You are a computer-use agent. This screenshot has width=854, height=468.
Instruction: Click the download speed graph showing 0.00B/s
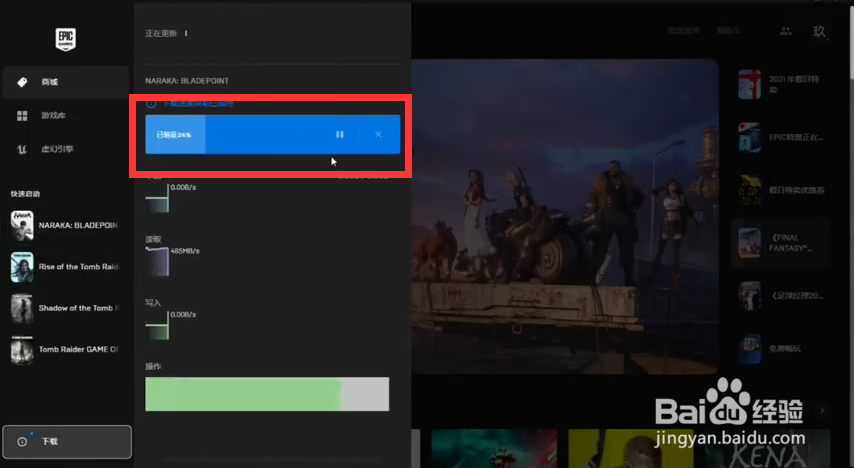click(x=157, y=198)
